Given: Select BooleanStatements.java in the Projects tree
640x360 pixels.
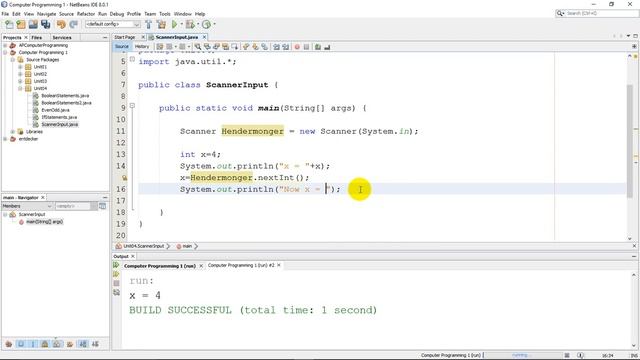Looking at the screenshot, I should [x=65, y=96].
